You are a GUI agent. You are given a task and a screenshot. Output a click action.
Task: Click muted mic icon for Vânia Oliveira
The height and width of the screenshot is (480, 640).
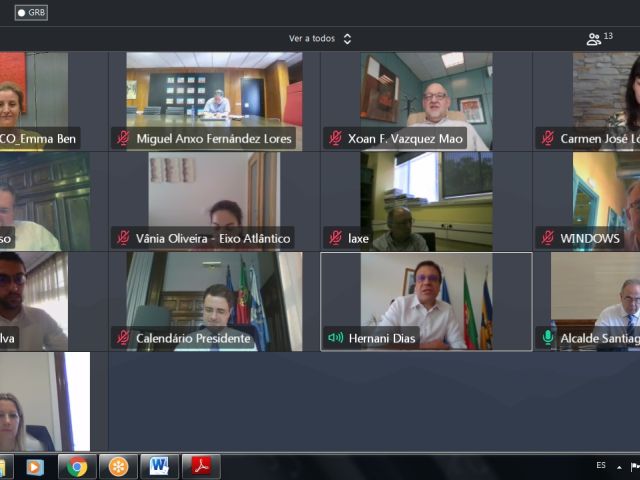[x=124, y=238]
